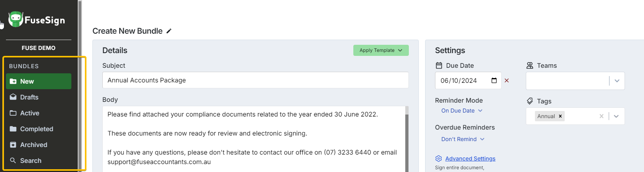Change Reminder Mode from On Due Date
644x172 pixels.
click(x=462, y=111)
